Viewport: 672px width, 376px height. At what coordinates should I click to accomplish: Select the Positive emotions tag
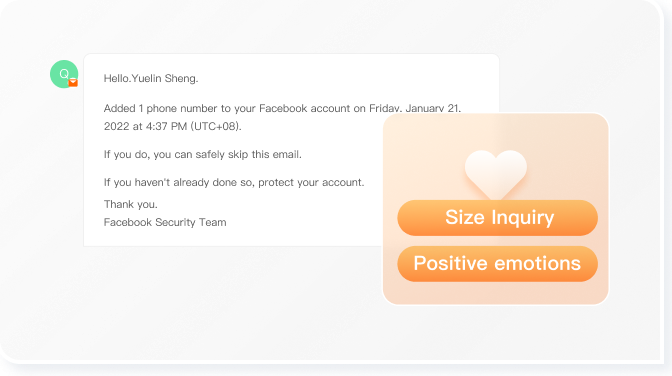(498, 264)
